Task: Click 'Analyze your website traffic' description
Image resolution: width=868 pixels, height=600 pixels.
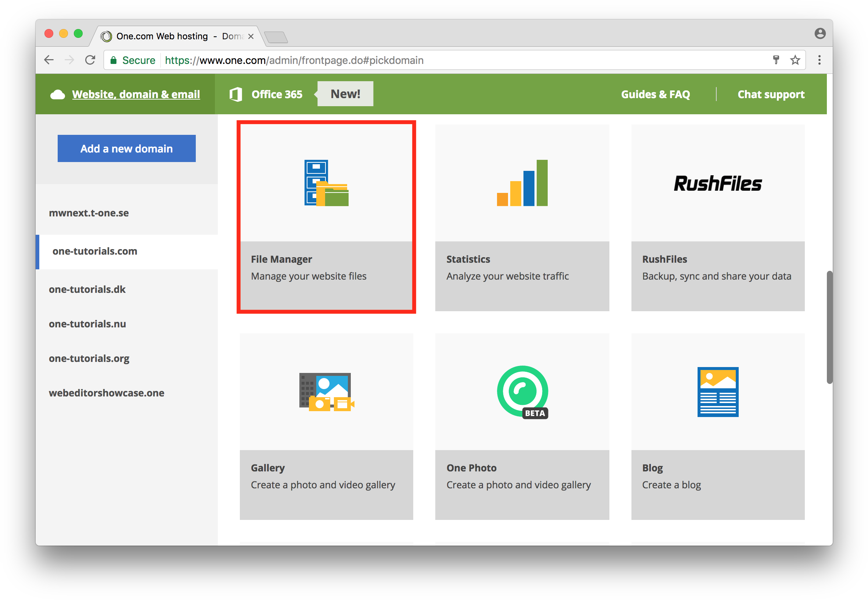Action: (x=507, y=276)
